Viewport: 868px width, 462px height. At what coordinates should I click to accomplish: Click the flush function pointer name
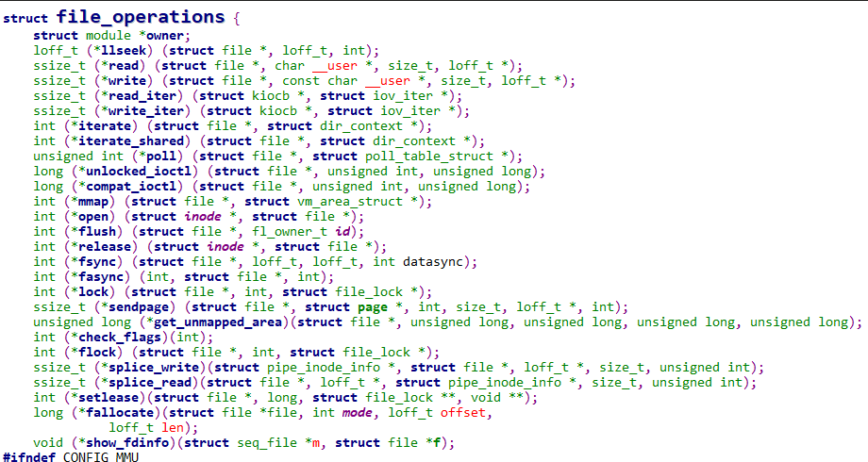[x=97, y=231]
